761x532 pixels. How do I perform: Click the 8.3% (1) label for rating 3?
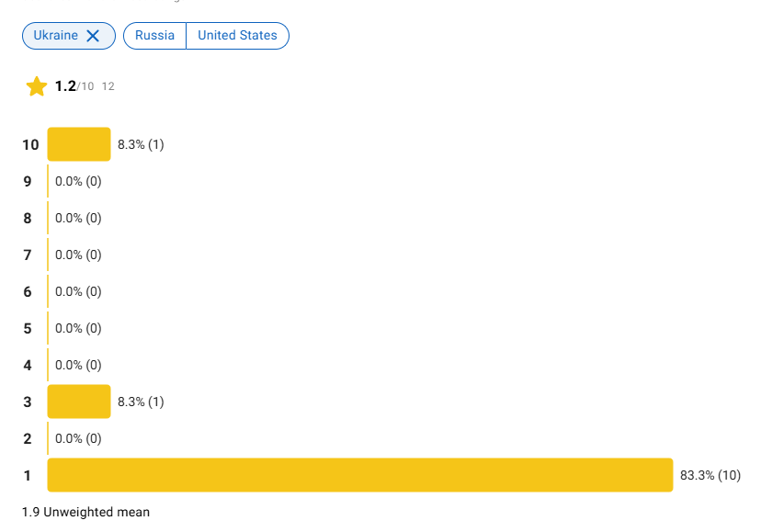141,402
